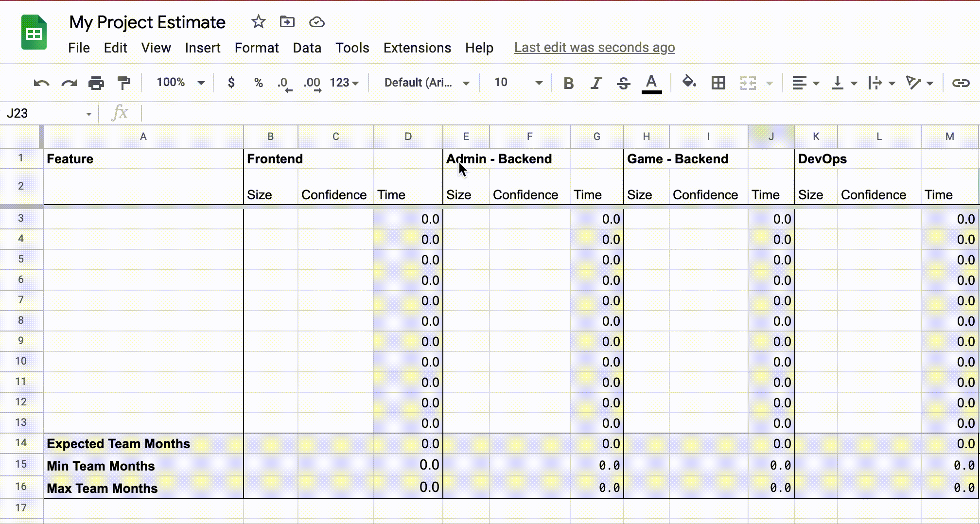980x524 pixels.
Task: Select row 1 header
Action: pos(21,158)
